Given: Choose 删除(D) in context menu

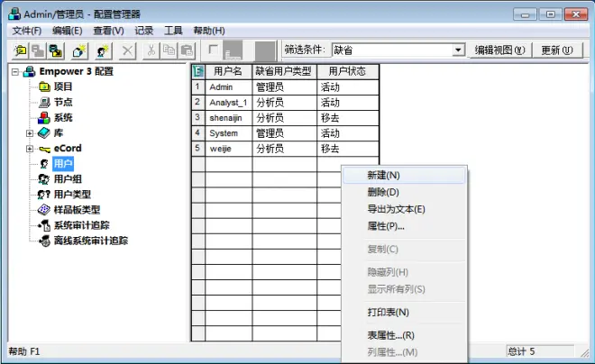Looking at the screenshot, I should 404,192.
